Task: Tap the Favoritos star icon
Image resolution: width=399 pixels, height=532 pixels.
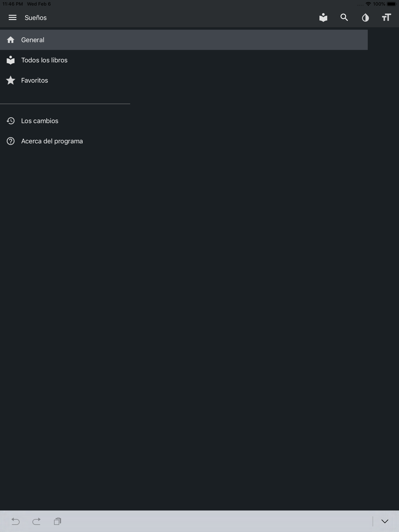Action: (11, 81)
